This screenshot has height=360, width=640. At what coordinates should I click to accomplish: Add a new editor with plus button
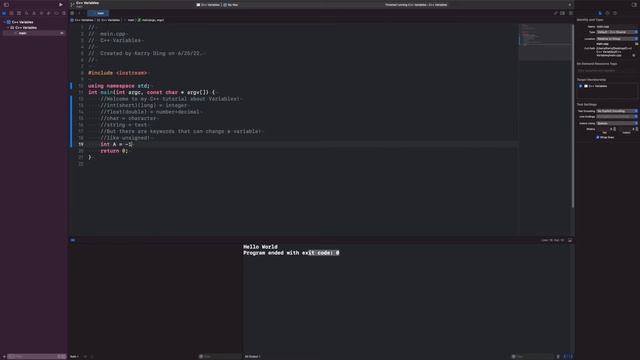[x=570, y=5]
